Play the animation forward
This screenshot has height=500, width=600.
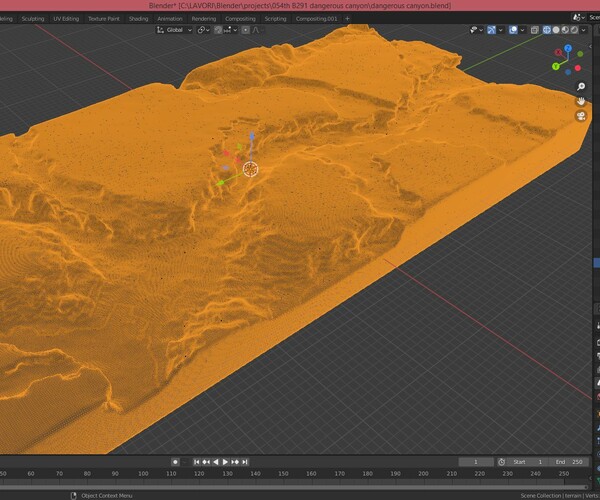[x=225, y=462]
